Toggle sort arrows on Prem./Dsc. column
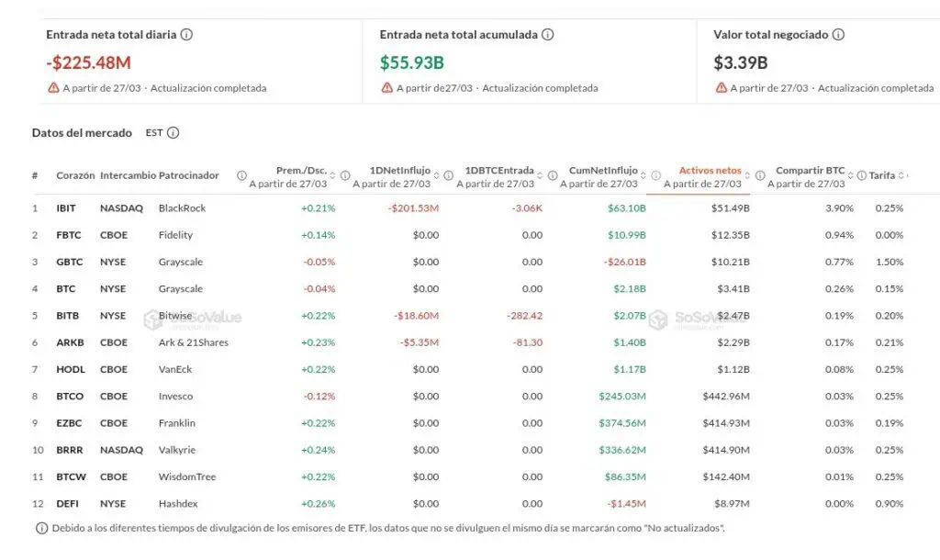 334,175
